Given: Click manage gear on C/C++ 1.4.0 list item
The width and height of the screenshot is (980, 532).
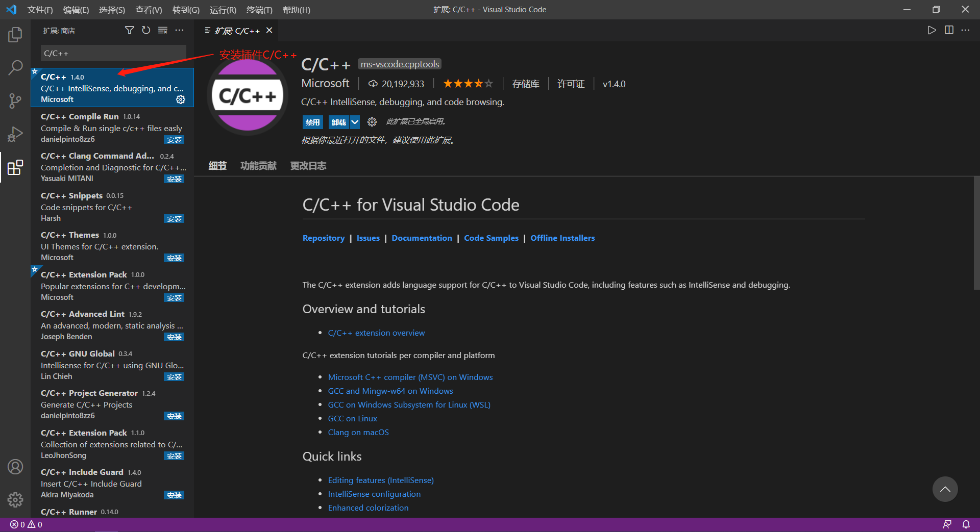Looking at the screenshot, I should [x=181, y=99].
